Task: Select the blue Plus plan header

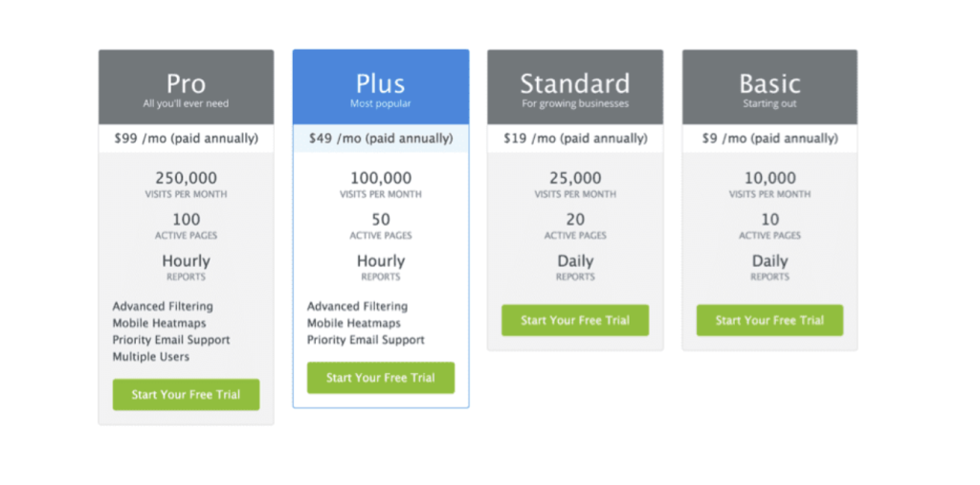Action: click(381, 87)
